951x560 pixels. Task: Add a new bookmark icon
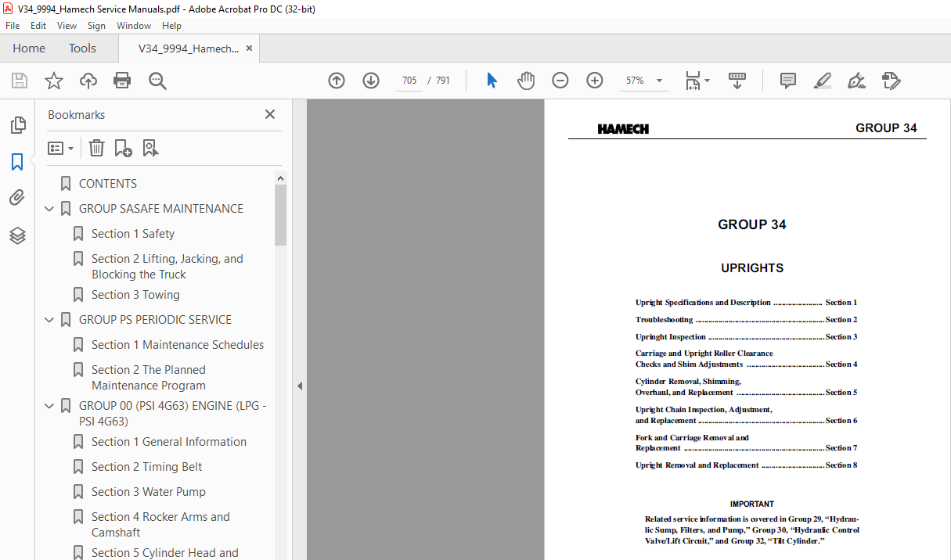(x=123, y=148)
